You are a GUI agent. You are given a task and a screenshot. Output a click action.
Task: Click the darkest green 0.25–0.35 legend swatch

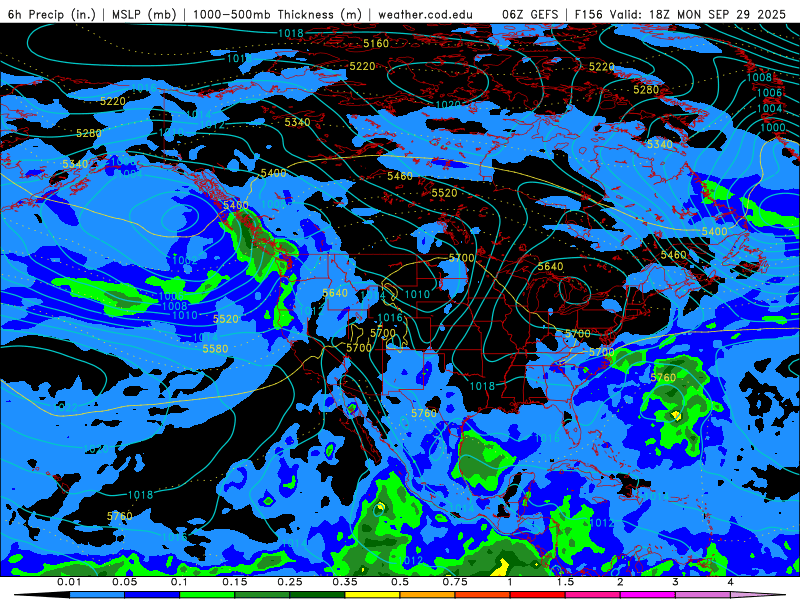pyautogui.click(x=317, y=595)
